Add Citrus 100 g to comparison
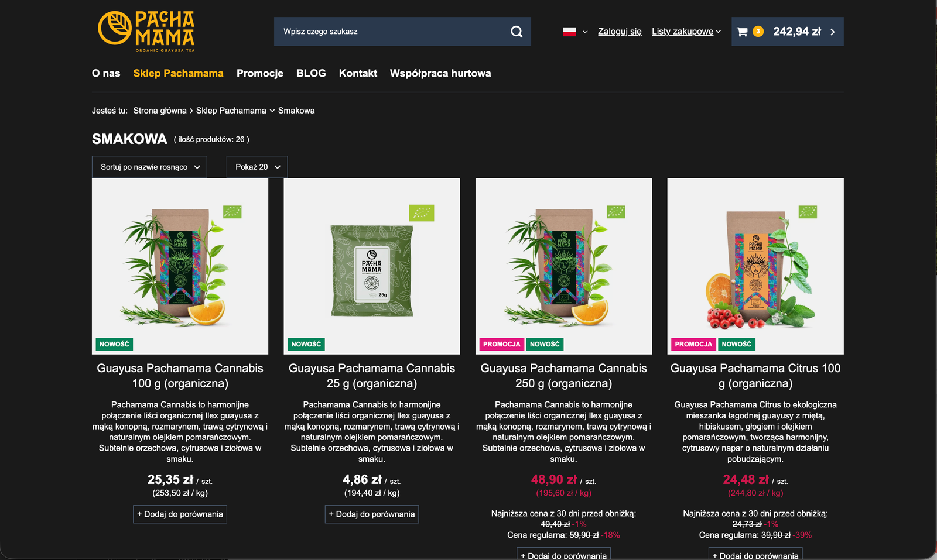This screenshot has height=560, width=937. [x=755, y=554]
